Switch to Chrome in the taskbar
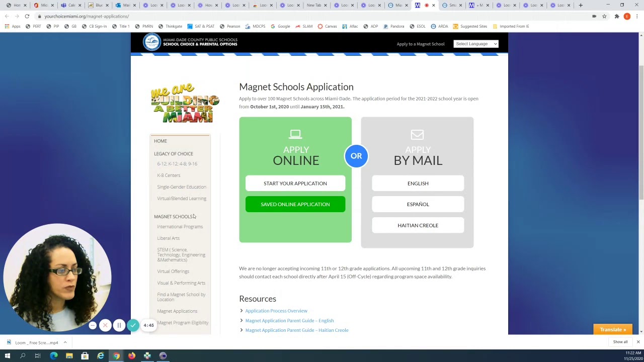The width and height of the screenshot is (644, 362). 116,356
